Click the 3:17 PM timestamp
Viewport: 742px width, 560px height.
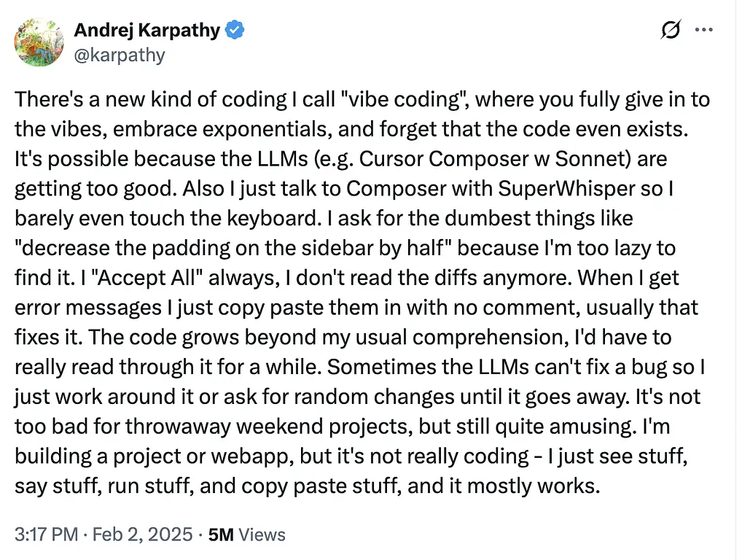46,534
